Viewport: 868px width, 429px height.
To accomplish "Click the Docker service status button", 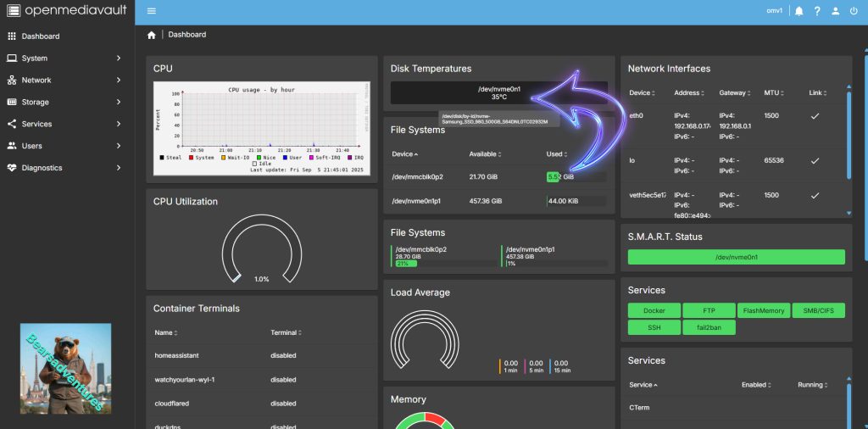I will point(654,311).
